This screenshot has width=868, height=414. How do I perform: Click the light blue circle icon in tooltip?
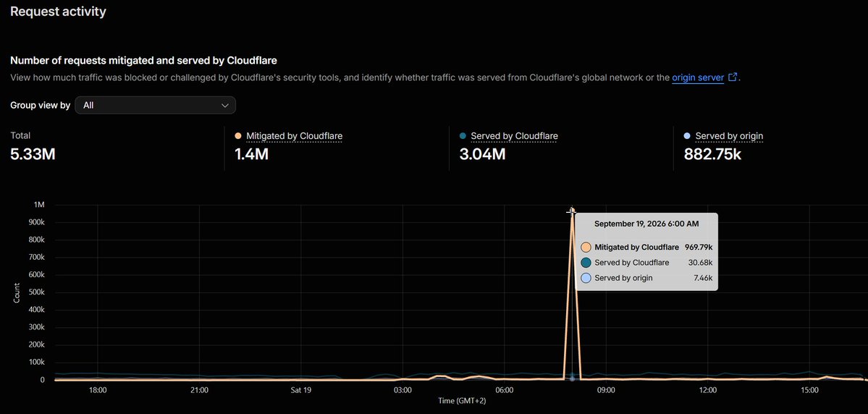pyautogui.click(x=586, y=278)
